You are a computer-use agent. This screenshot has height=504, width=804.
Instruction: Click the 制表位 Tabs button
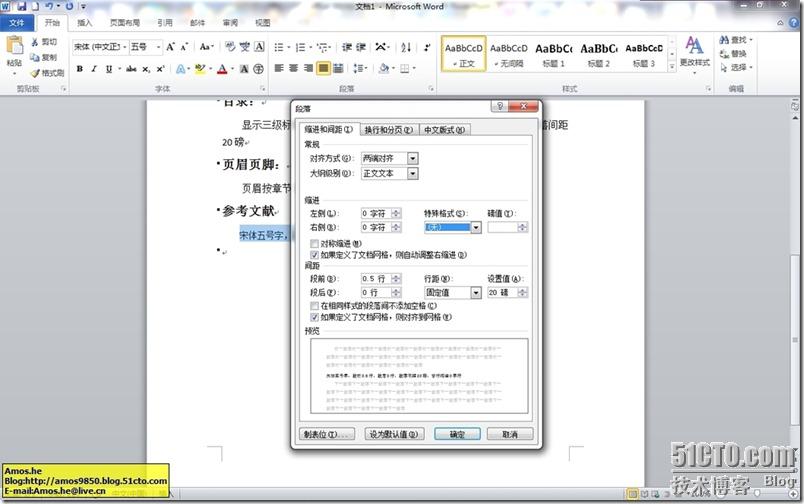[x=327, y=434]
